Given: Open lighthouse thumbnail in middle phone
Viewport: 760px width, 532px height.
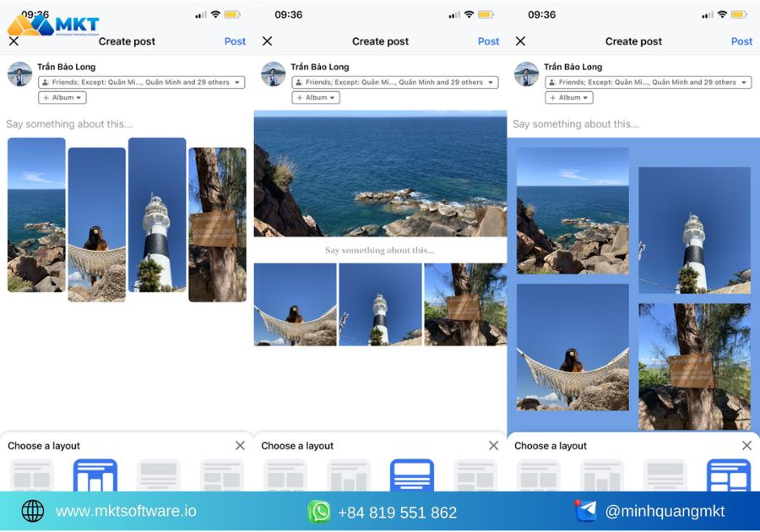Looking at the screenshot, I should coord(380,304).
